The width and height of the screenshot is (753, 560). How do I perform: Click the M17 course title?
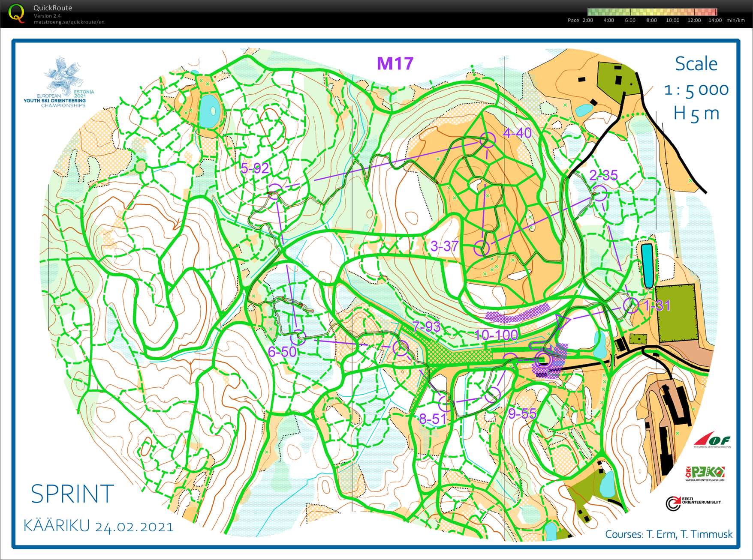[x=395, y=63]
